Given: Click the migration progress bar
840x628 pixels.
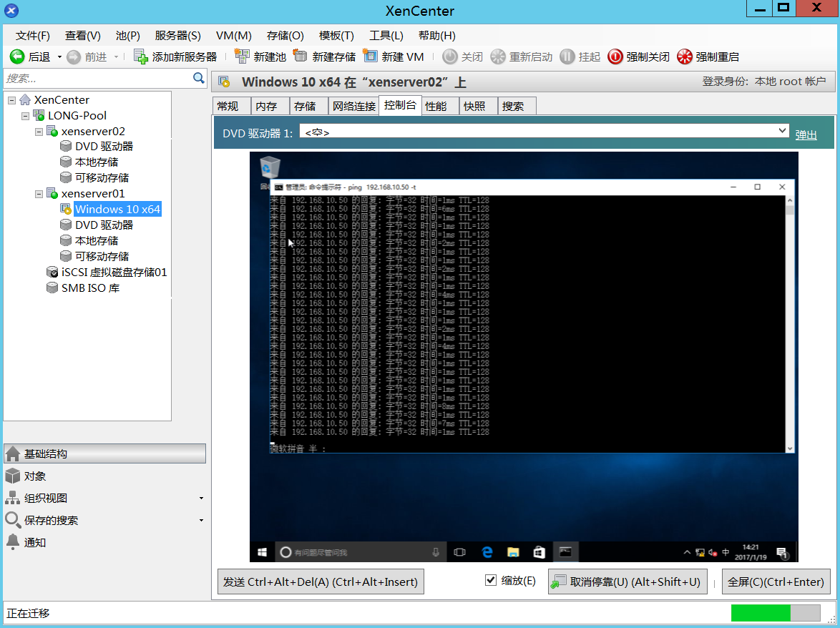Looking at the screenshot, I should (775, 613).
